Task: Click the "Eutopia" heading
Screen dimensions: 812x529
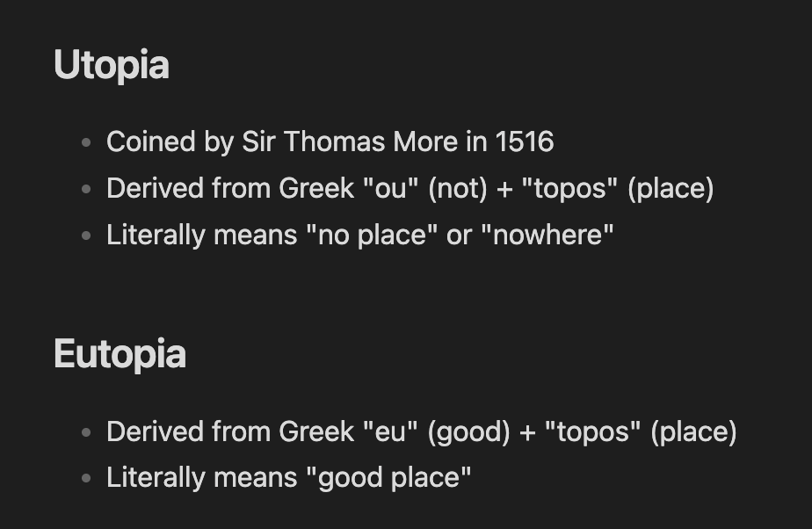Action: pyautogui.click(x=120, y=354)
